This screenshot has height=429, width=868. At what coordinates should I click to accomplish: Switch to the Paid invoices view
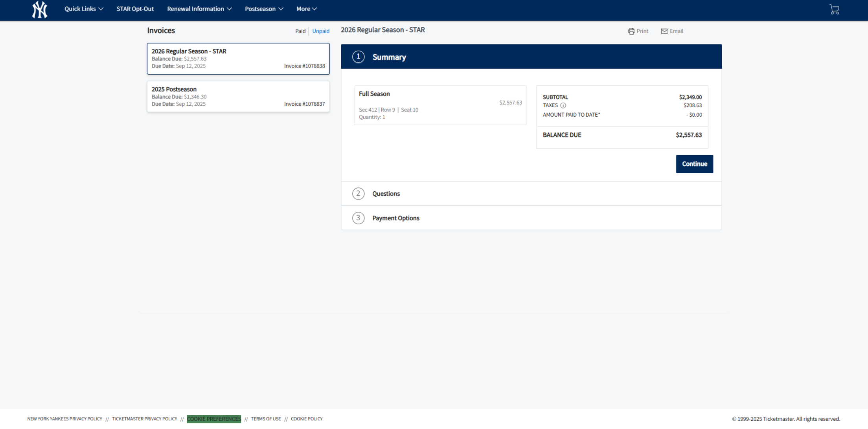click(300, 31)
